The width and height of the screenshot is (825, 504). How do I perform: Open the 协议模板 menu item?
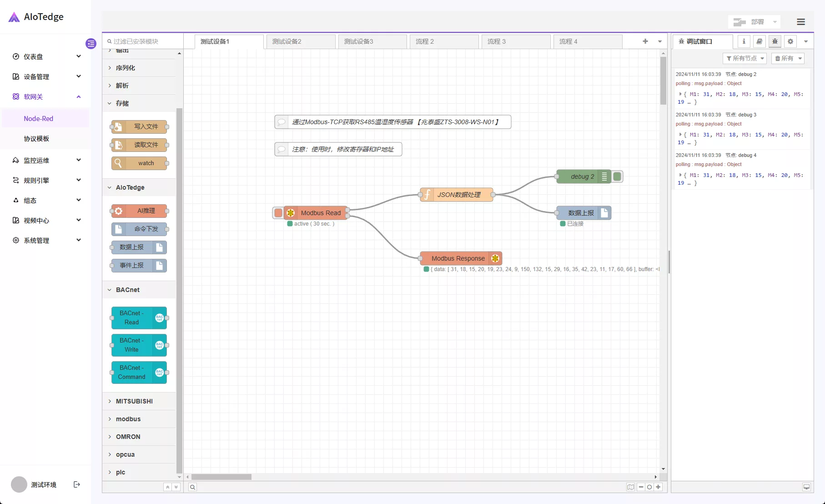click(x=36, y=139)
